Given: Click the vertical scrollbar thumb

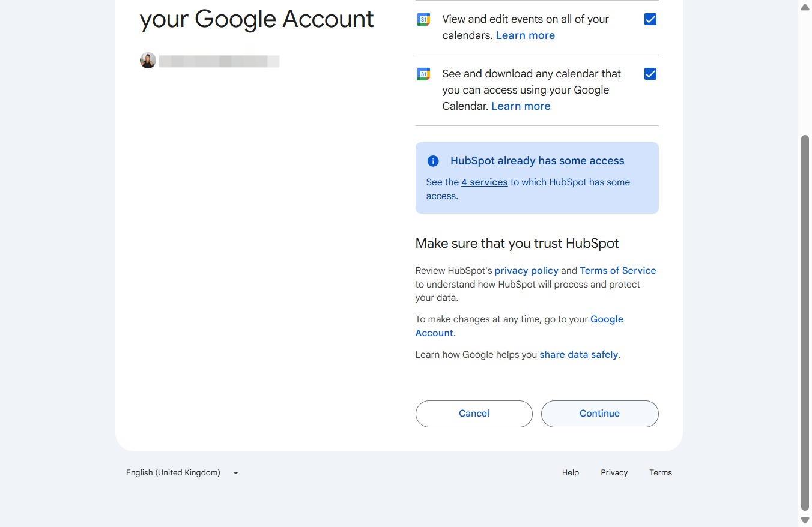Looking at the screenshot, I should pyautogui.click(x=805, y=322).
